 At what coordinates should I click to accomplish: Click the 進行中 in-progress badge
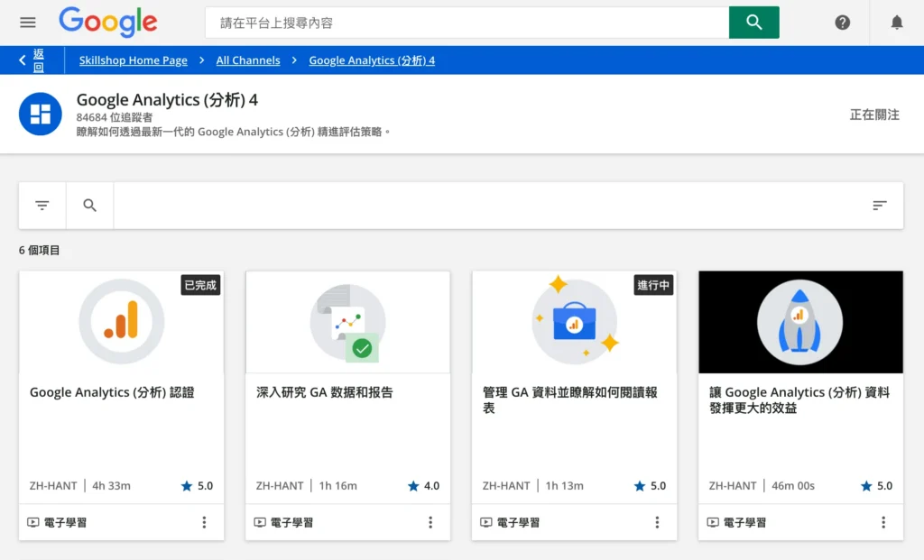(653, 285)
